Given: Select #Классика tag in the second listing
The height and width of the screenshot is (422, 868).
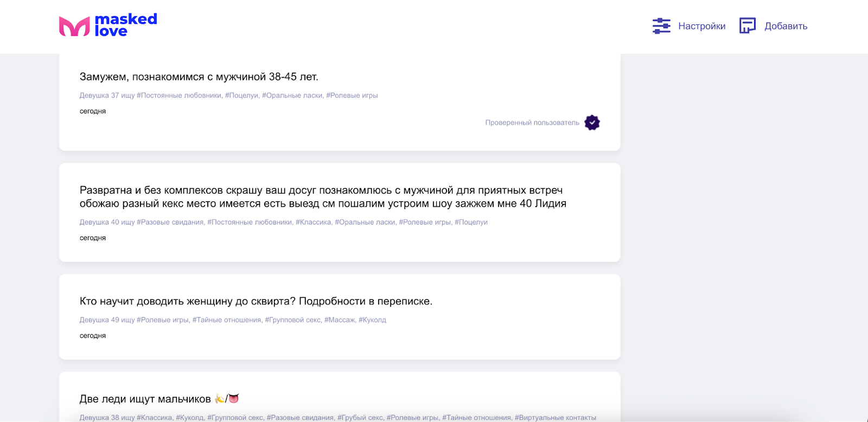Looking at the screenshot, I should point(313,222).
